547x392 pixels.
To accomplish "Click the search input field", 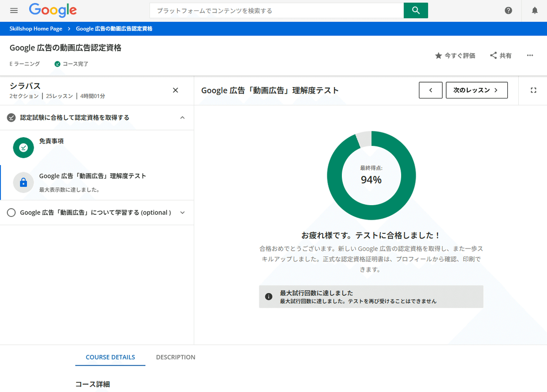I will tap(277, 10).
